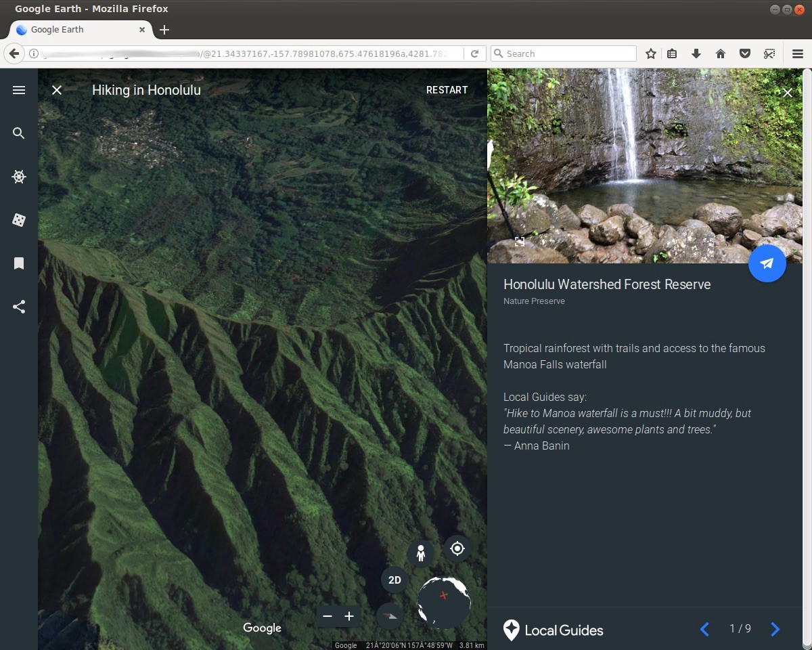Expand the waterfall photo to fullscreen
812x650 pixels.
[x=520, y=242]
